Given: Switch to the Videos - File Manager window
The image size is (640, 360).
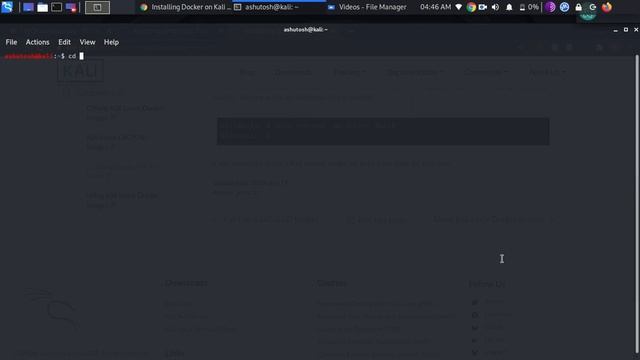Looking at the screenshot, I should click(367, 7).
